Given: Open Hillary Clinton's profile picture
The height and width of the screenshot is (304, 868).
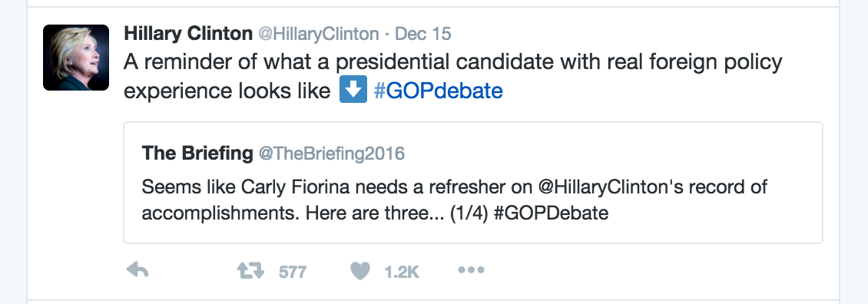Looking at the screenshot, I should (x=76, y=58).
